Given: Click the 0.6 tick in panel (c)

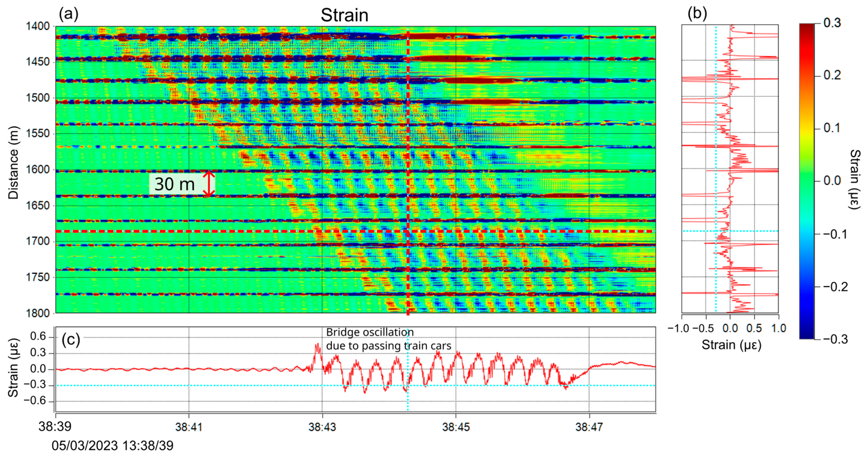Looking at the screenshot, I should tap(38, 336).
